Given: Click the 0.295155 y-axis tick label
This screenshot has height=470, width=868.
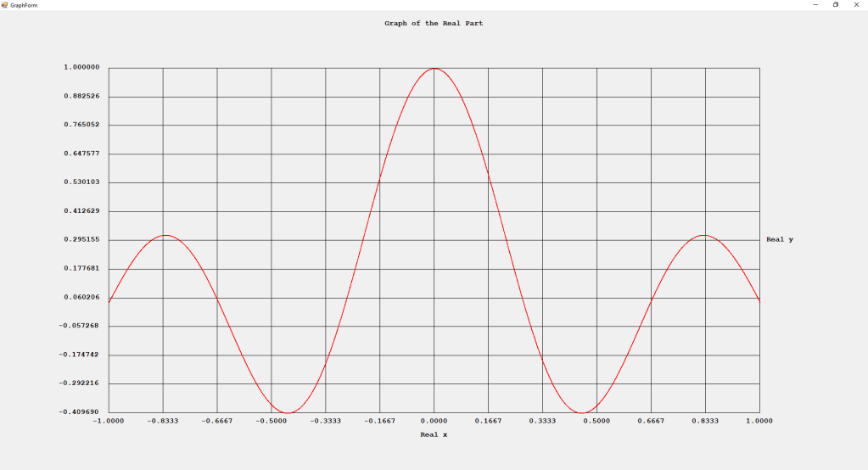Looking at the screenshot, I should [82, 240].
